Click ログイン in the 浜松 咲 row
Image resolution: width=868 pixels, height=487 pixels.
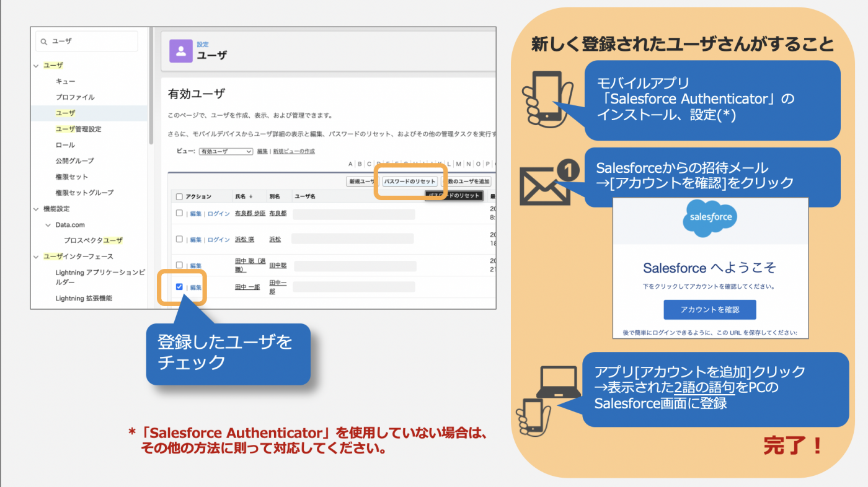pos(218,240)
